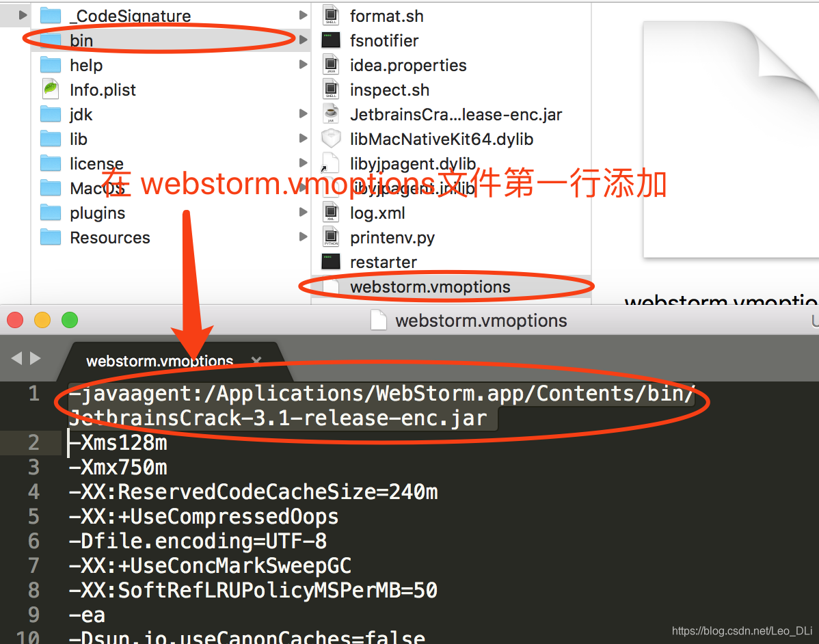
Task: Click the -ea line in editor
Action: click(x=88, y=615)
